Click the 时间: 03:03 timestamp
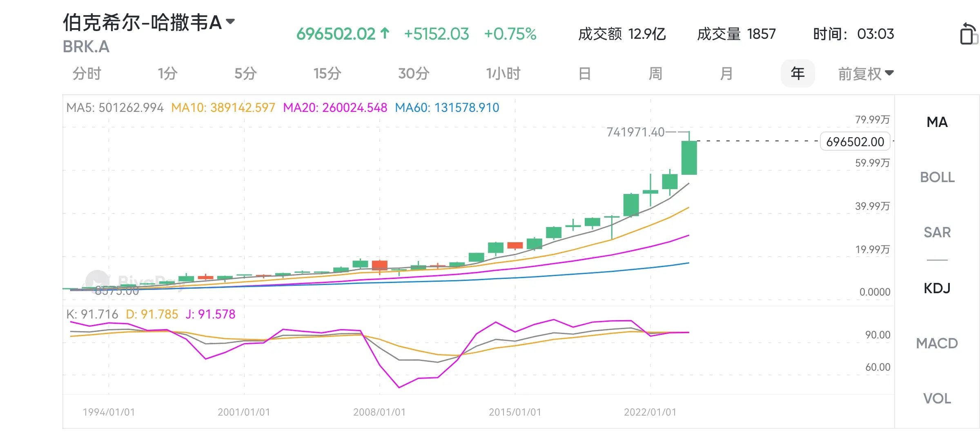980x441 pixels. point(853,34)
